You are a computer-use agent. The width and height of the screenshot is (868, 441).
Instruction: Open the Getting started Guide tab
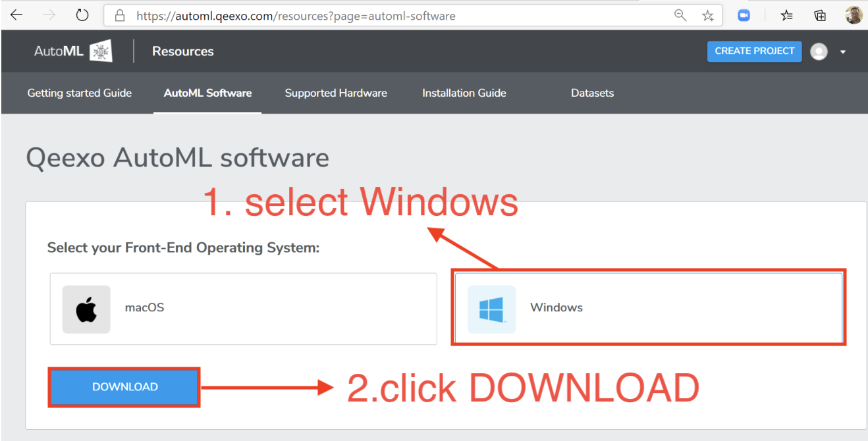tap(80, 93)
